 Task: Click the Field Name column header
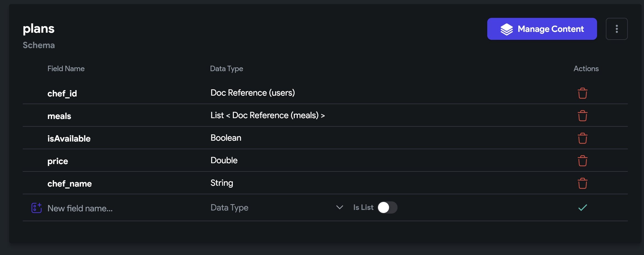pos(66,68)
